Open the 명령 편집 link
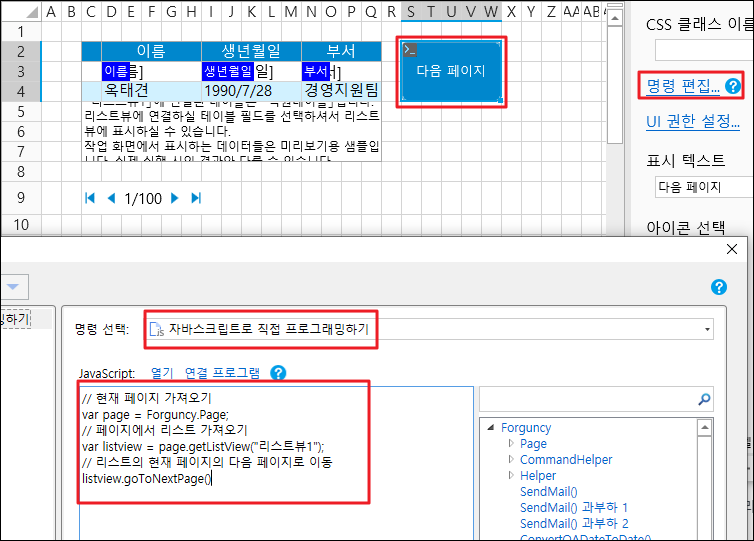This screenshot has width=754, height=541. [683, 87]
